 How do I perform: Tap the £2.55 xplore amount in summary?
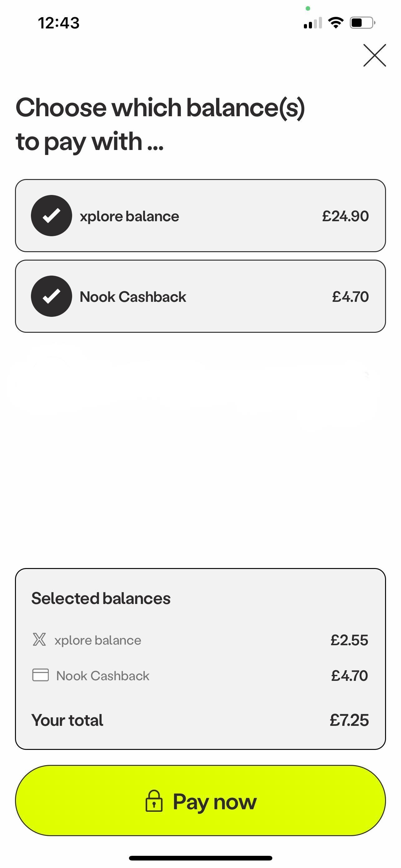349,640
